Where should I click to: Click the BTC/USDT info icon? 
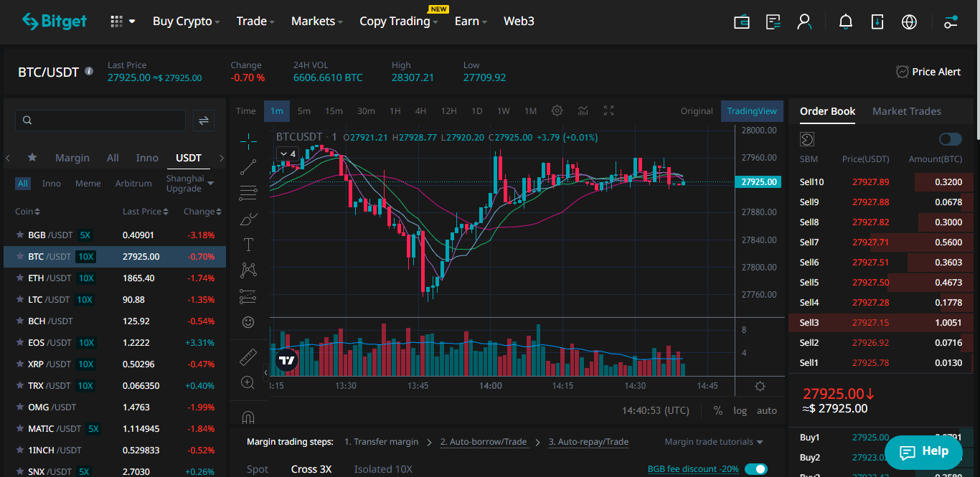[x=89, y=71]
